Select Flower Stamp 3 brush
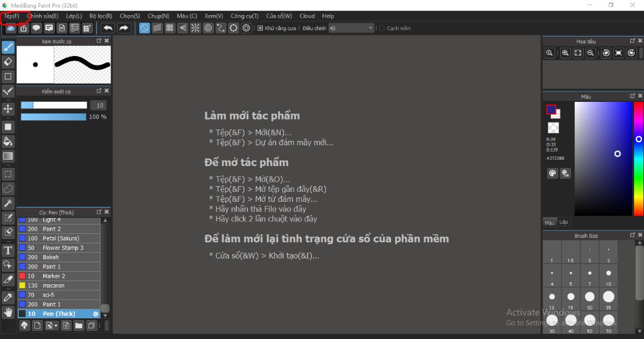Screen dimensions: 644x339 tap(59, 248)
